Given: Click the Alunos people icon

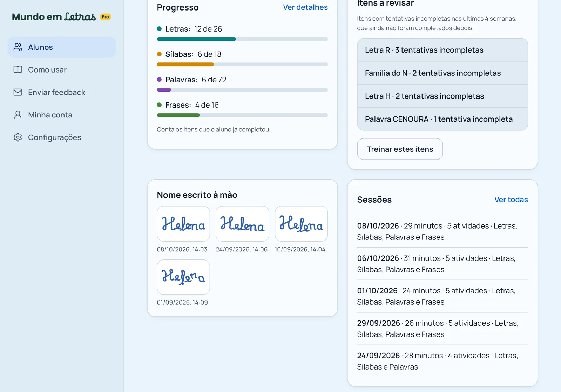Looking at the screenshot, I should 18,47.
